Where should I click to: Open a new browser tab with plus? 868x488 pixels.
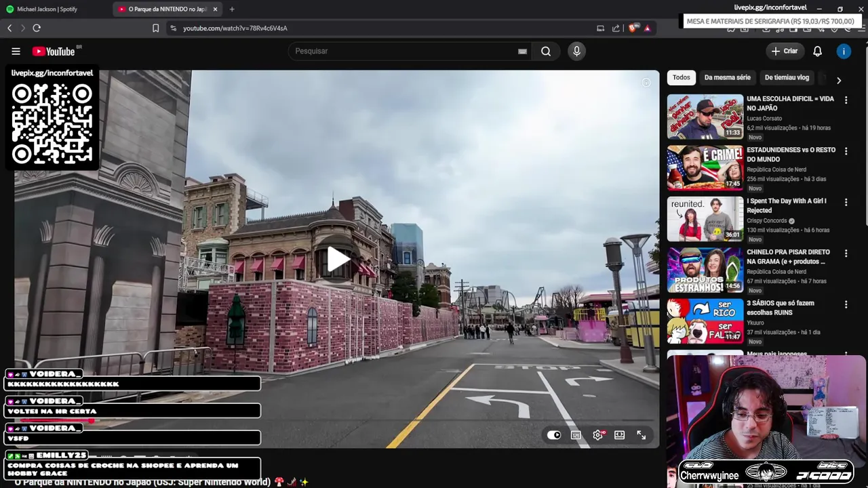click(x=232, y=9)
